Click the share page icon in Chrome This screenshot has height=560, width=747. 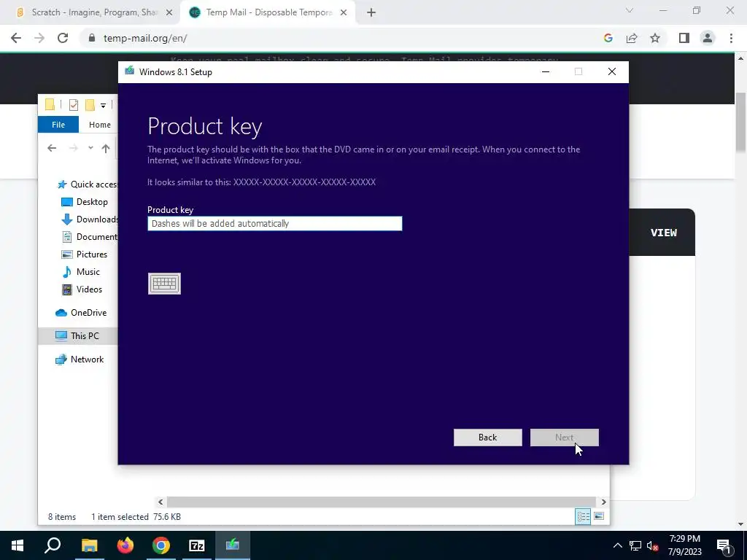tap(632, 38)
